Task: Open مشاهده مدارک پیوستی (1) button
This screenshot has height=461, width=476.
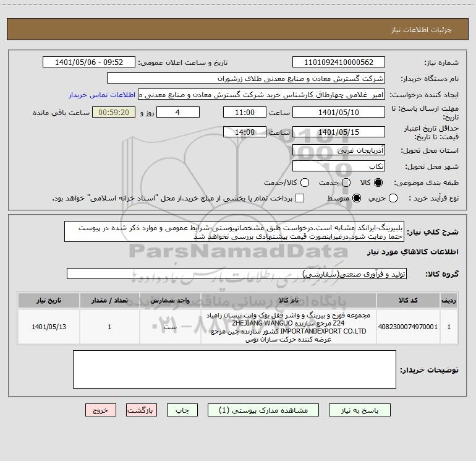Action: pos(263,410)
